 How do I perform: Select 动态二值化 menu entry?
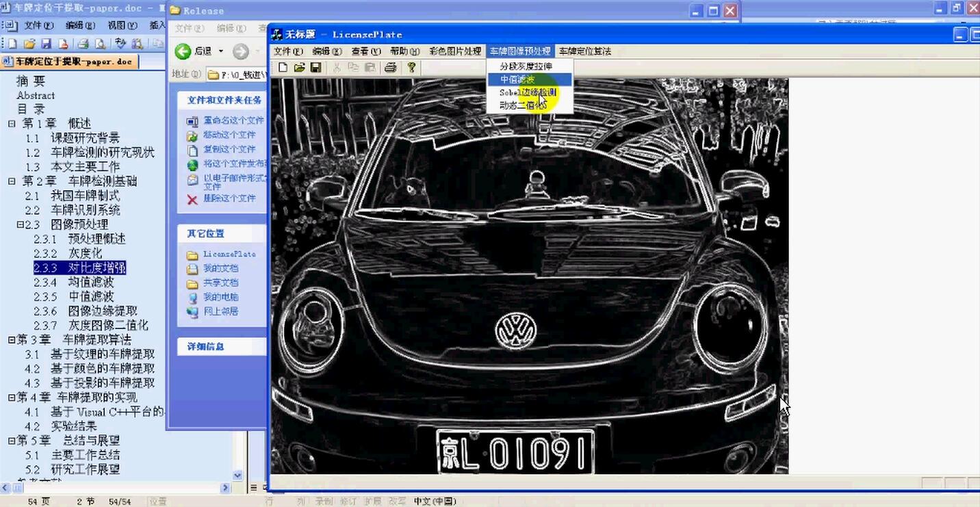click(x=530, y=105)
